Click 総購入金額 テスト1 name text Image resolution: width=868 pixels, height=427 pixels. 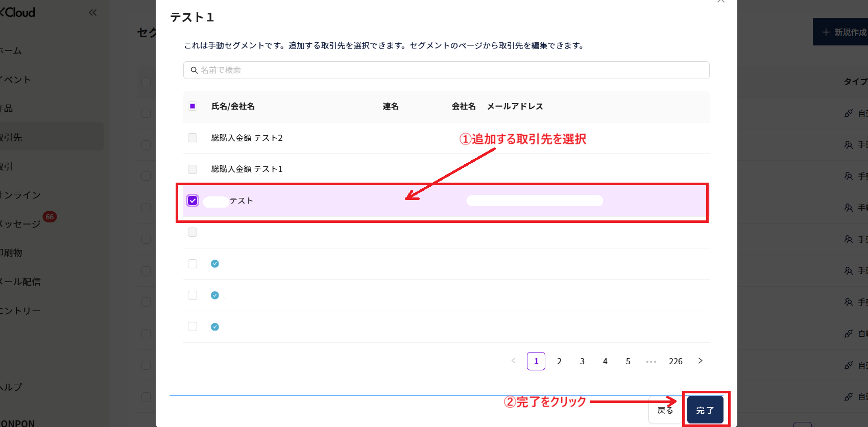247,169
